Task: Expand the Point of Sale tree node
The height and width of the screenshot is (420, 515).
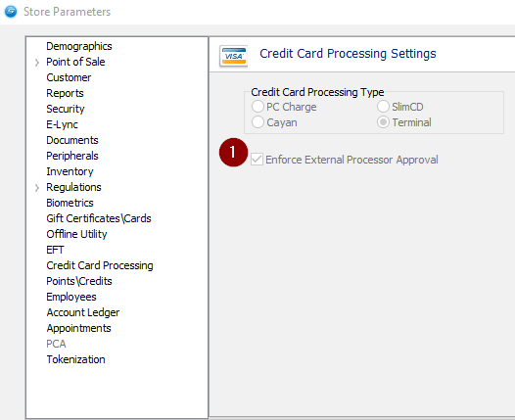Action: pyautogui.click(x=37, y=62)
